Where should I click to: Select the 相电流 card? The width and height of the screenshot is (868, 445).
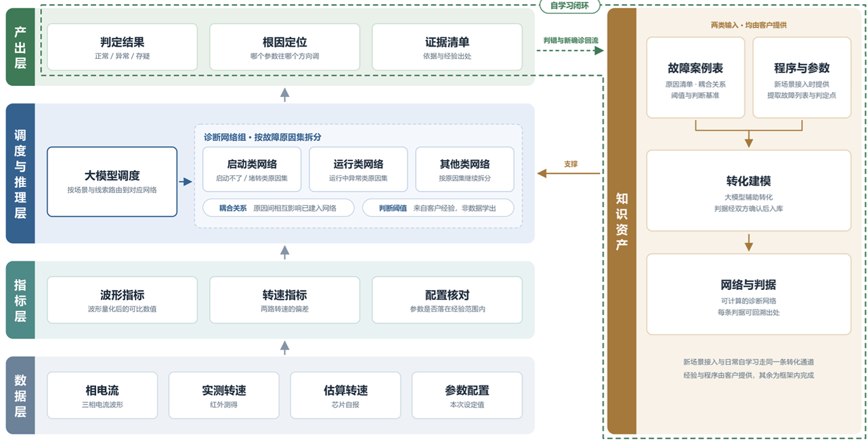pyautogui.click(x=102, y=396)
